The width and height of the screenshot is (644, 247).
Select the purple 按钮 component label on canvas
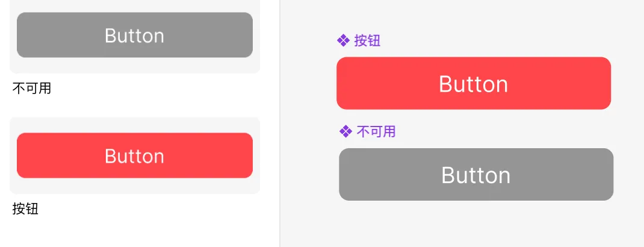(367, 41)
